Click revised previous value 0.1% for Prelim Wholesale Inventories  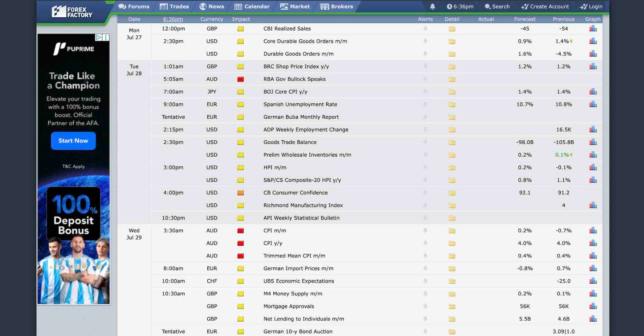point(562,155)
